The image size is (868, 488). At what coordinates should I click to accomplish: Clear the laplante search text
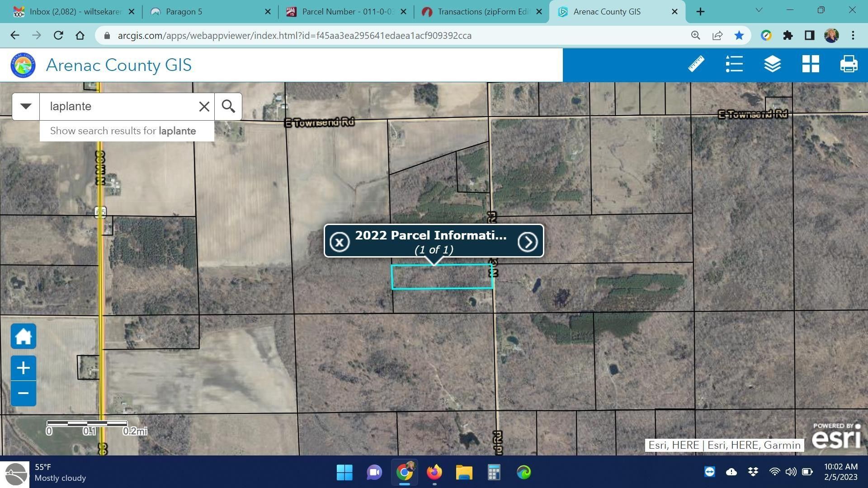[x=204, y=106]
